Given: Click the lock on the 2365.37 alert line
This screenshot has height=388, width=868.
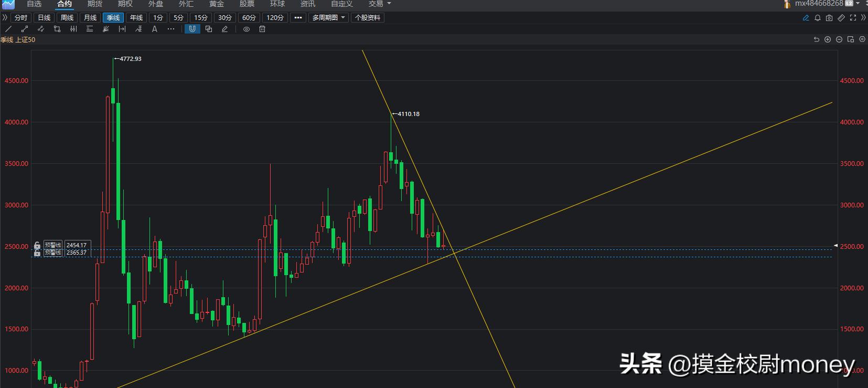Looking at the screenshot, I should pyautogui.click(x=37, y=253).
